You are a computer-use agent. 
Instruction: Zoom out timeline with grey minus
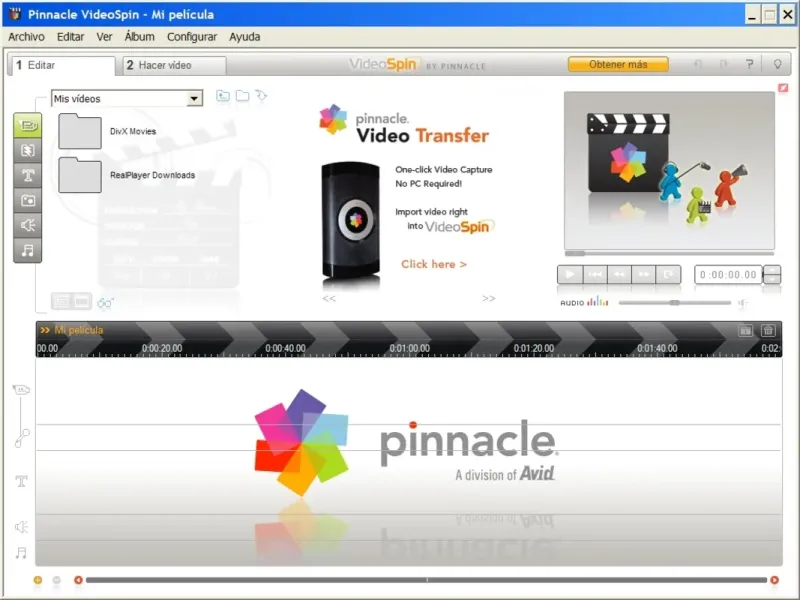point(57,580)
